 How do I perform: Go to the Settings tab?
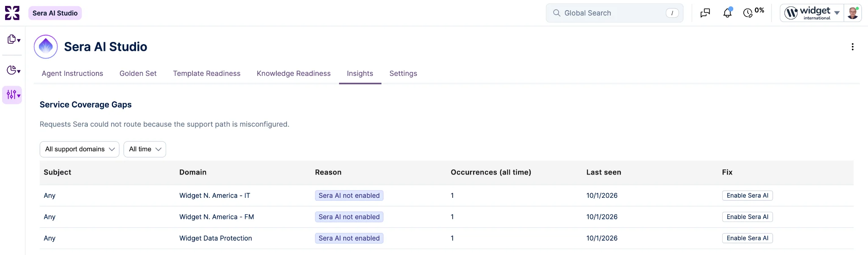tap(403, 74)
